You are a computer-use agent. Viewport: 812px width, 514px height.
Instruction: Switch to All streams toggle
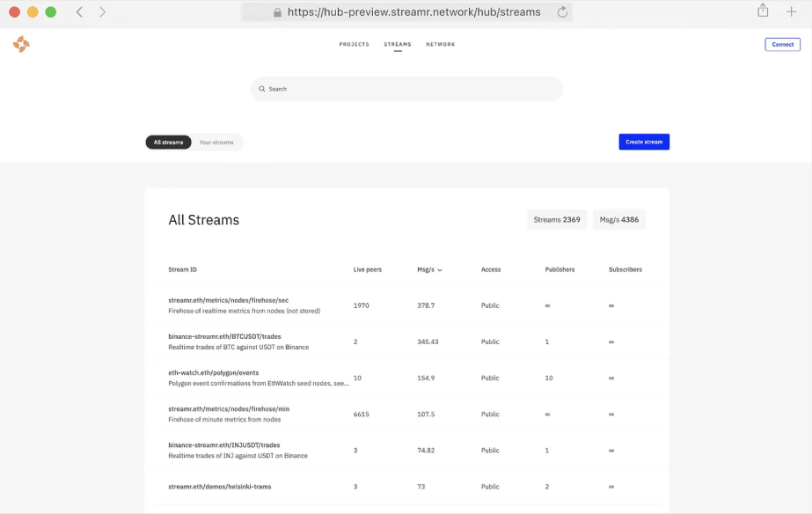(168, 142)
